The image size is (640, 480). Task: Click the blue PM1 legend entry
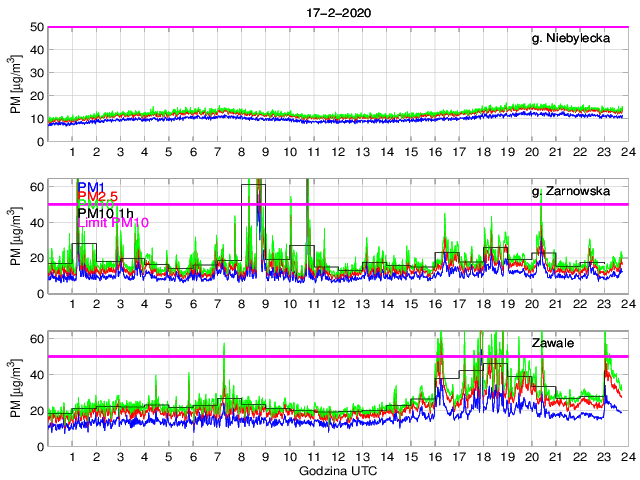(90, 187)
